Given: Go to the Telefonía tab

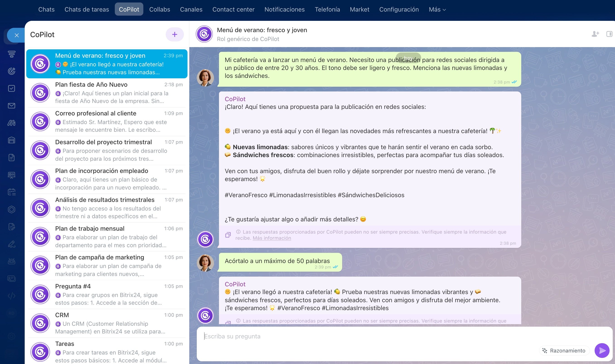Looking at the screenshot, I should (x=327, y=9).
